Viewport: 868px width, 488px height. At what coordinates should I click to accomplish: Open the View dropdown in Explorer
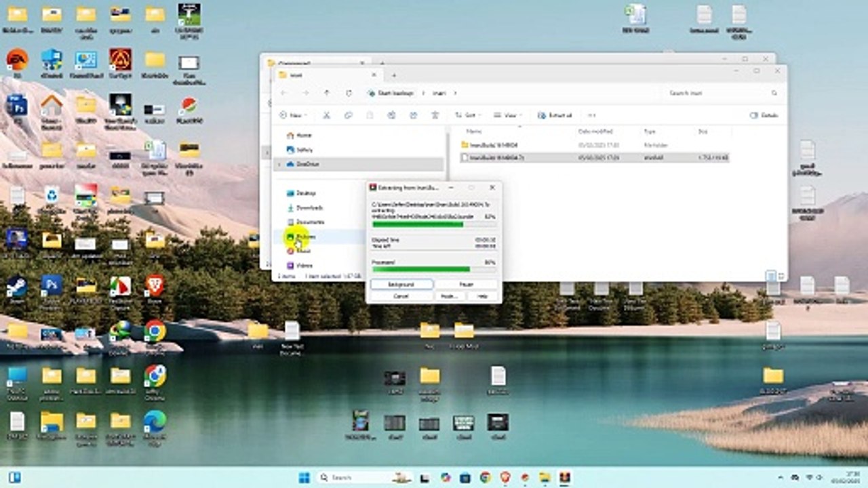click(x=508, y=115)
